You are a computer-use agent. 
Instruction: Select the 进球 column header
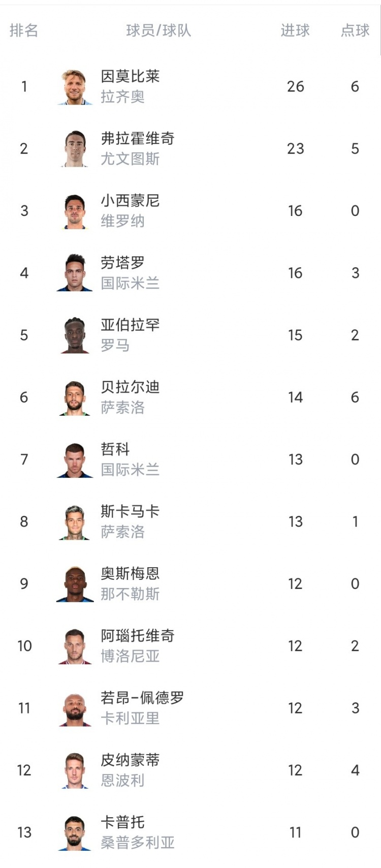point(295,30)
